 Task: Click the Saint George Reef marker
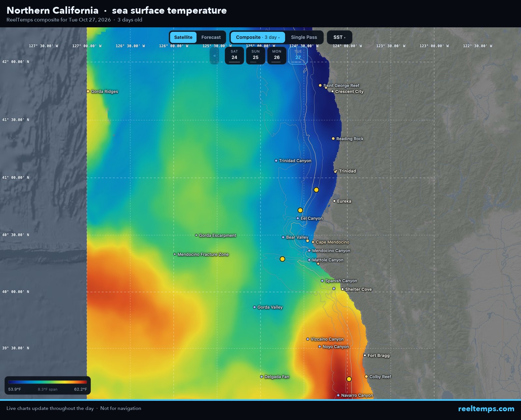click(320, 85)
